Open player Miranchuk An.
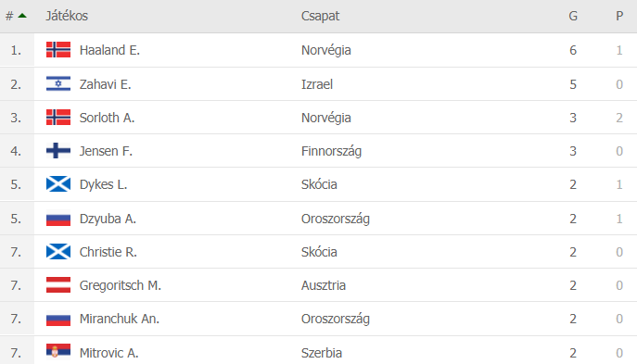 (x=120, y=319)
